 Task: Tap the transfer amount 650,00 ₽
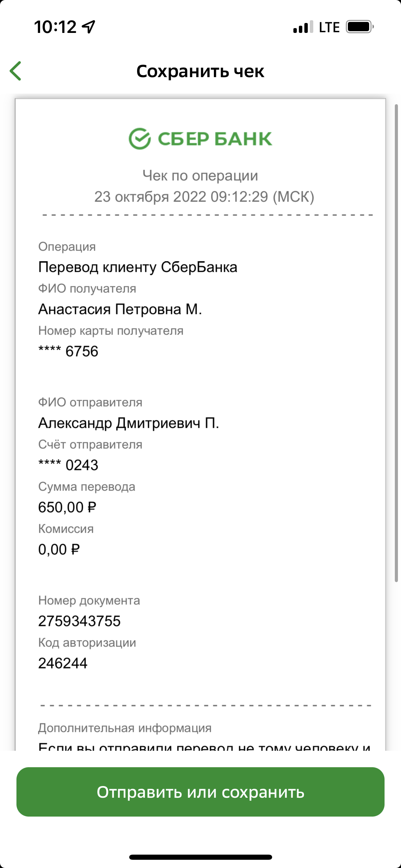point(67,507)
